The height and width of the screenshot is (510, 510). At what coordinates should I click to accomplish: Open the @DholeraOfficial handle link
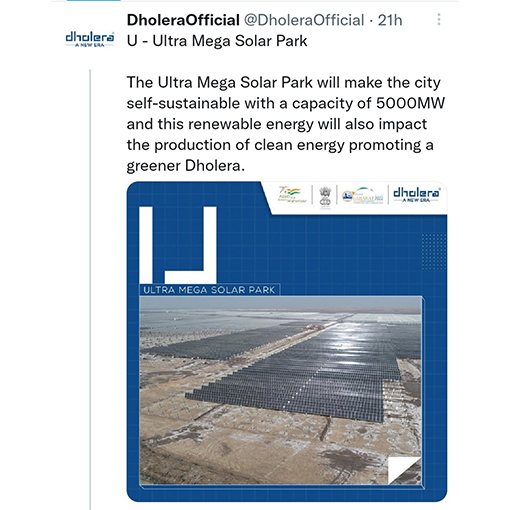pyautogui.click(x=304, y=20)
